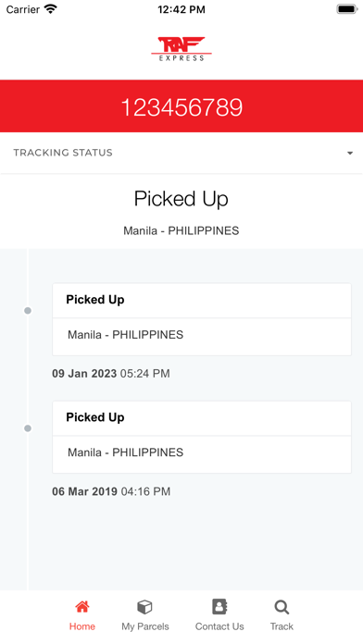Tap the Track magnifier icon
363x644 pixels.
coord(282,607)
